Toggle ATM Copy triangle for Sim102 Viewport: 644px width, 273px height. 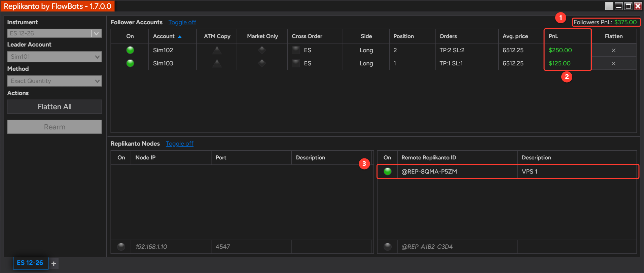click(217, 50)
